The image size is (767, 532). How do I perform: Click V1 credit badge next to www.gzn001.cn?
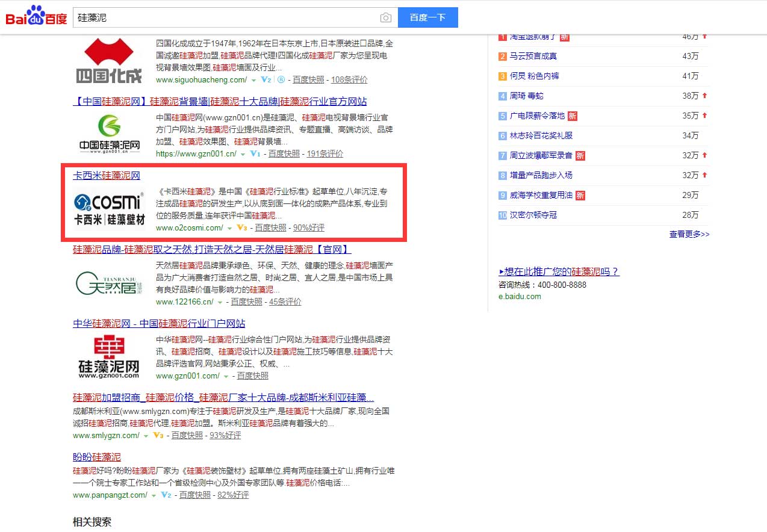pyautogui.click(x=255, y=154)
